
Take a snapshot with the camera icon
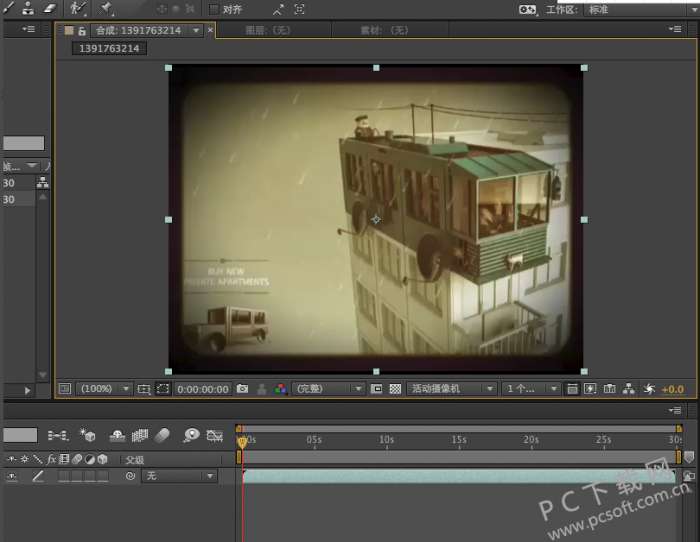click(x=242, y=389)
